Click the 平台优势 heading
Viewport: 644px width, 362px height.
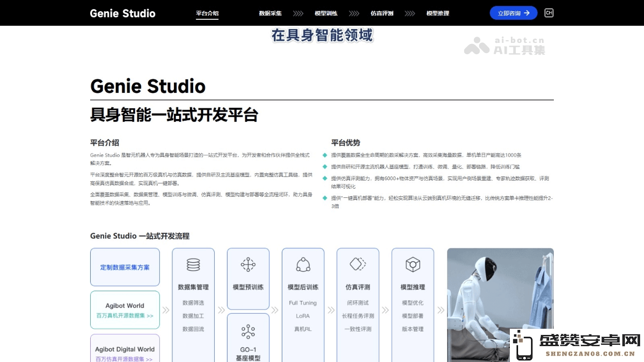click(x=346, y=143)
